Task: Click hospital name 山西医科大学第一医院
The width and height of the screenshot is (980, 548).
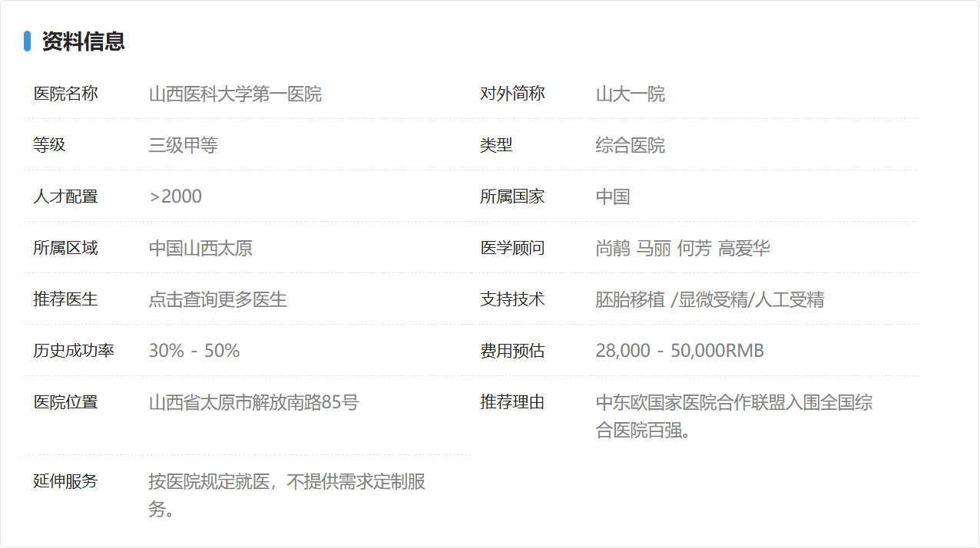Action: 235,94
